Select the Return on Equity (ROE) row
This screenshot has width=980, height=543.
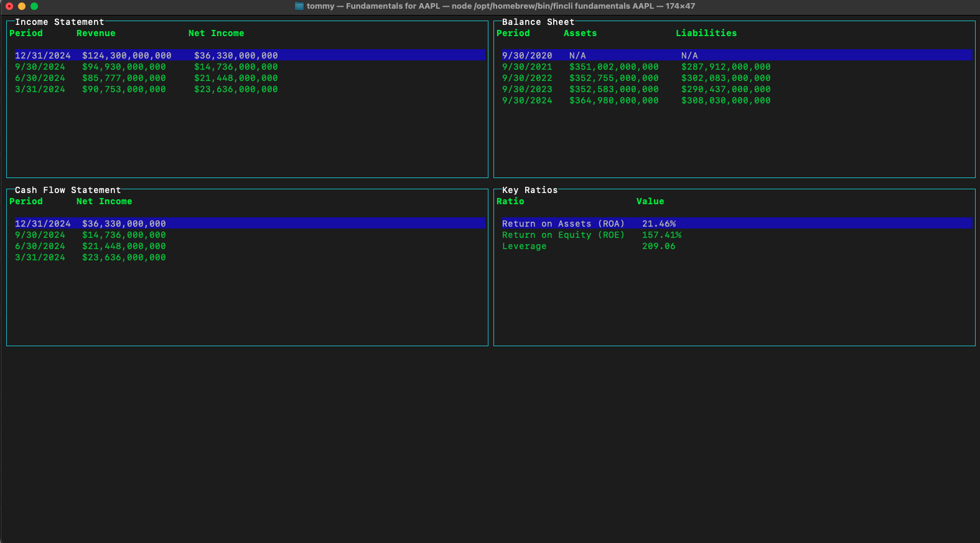(737, 235)
